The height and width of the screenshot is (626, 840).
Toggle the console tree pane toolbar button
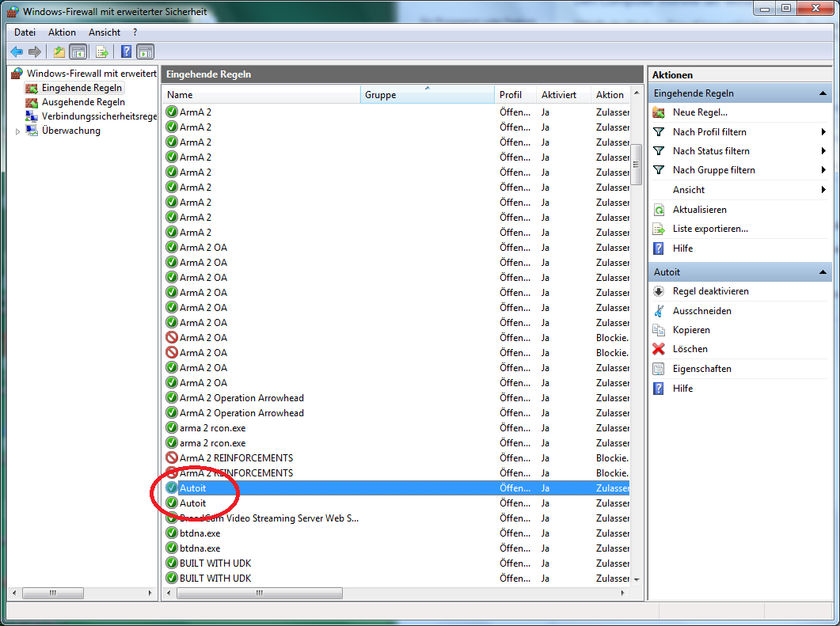tap(78, 52)
